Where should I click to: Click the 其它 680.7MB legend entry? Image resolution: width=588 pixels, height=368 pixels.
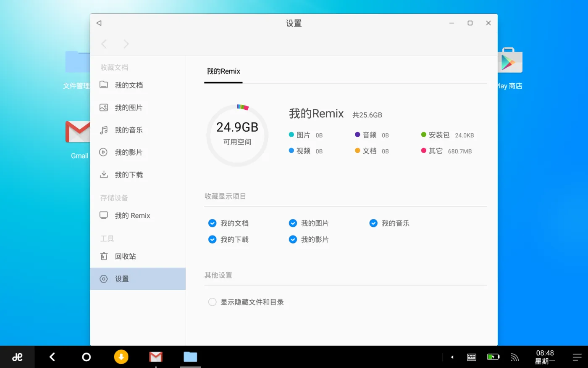coord(446,151)
